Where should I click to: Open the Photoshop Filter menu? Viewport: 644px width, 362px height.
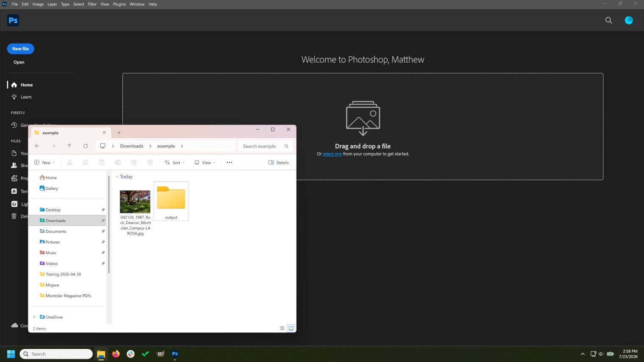coord(92,4)
